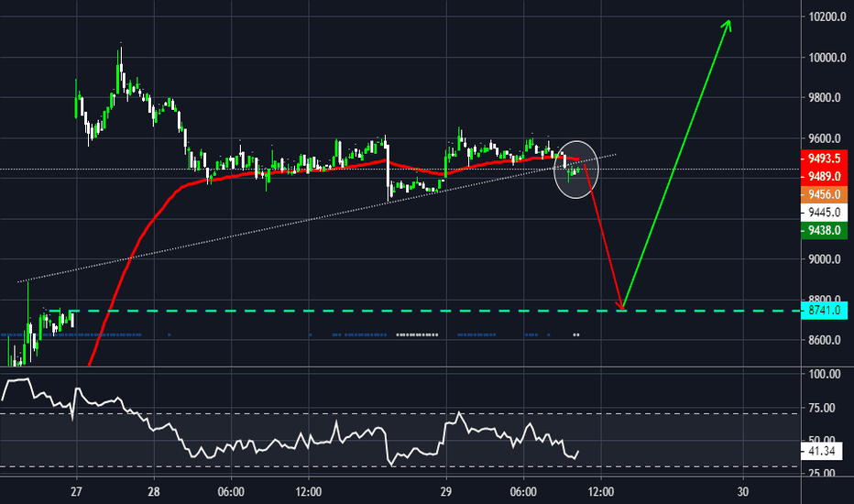Click the 100.00 RSI axis label

click(x=824, y=374)
